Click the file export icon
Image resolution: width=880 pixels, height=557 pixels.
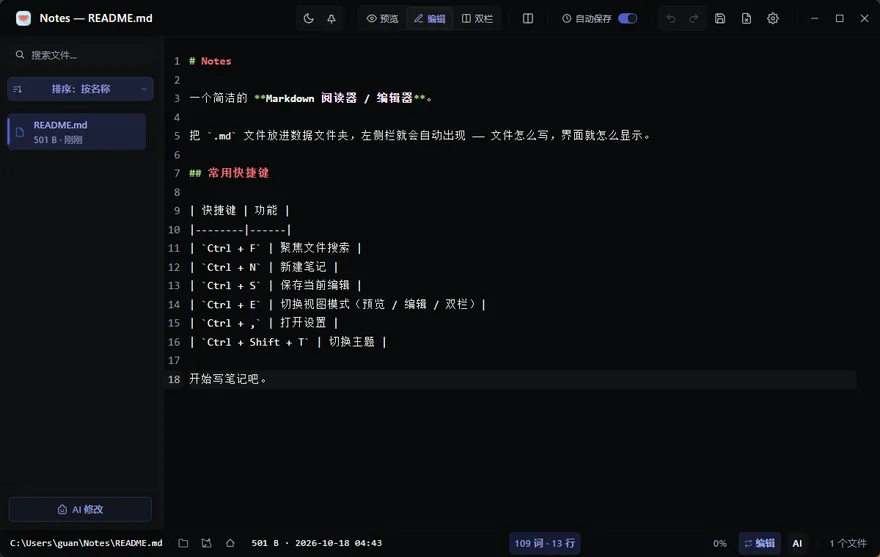[746, 19]
